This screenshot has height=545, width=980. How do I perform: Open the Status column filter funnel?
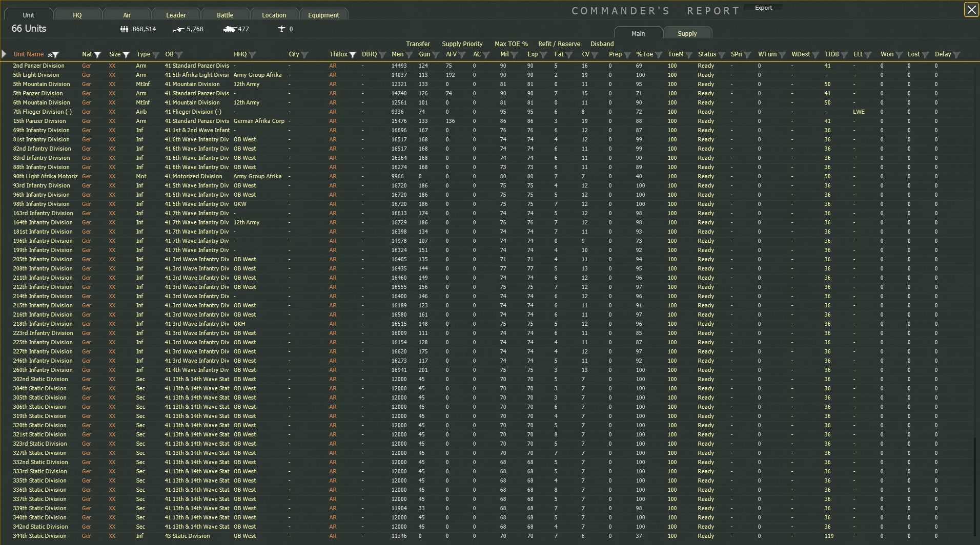[722, 55]
